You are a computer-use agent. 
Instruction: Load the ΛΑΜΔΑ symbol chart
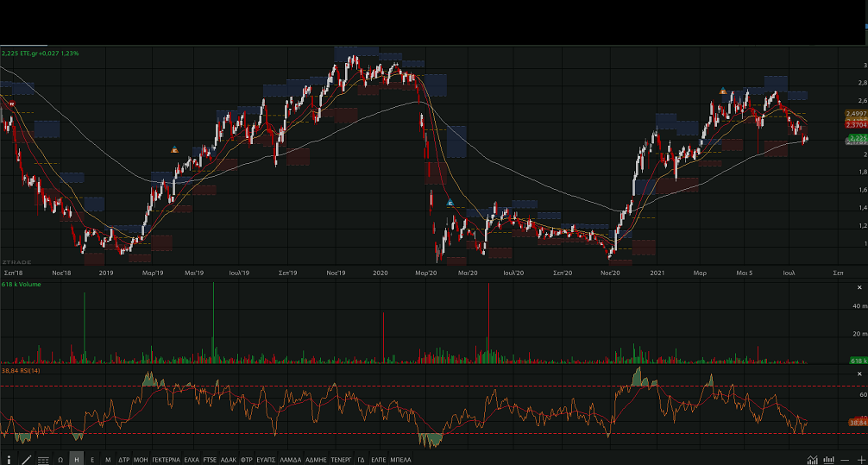tap(291, 460)
